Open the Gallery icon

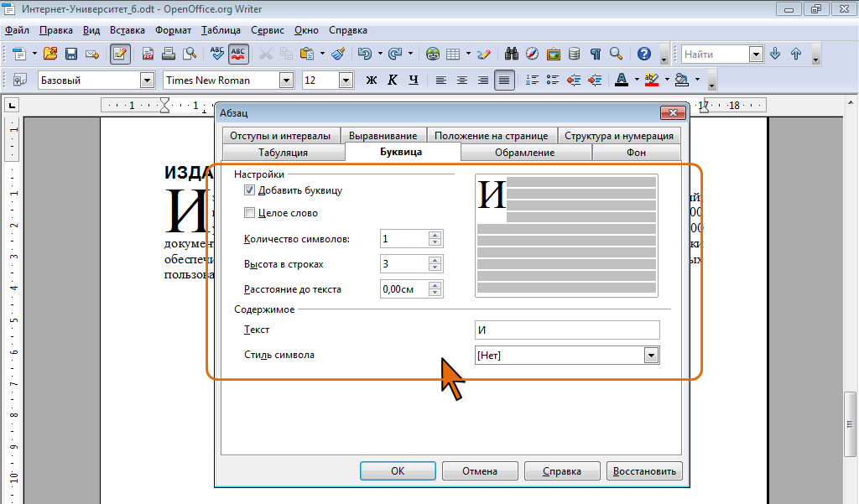coord(554,54)
